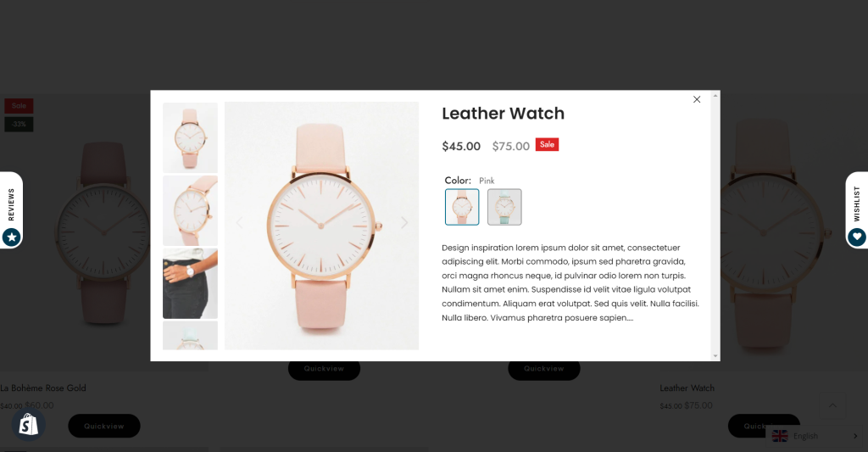Image resolution: width=868 pixels, height=452 pixels.
Task: Open the La Bohème Rose Gold product link
Action: tap(43, 388)
